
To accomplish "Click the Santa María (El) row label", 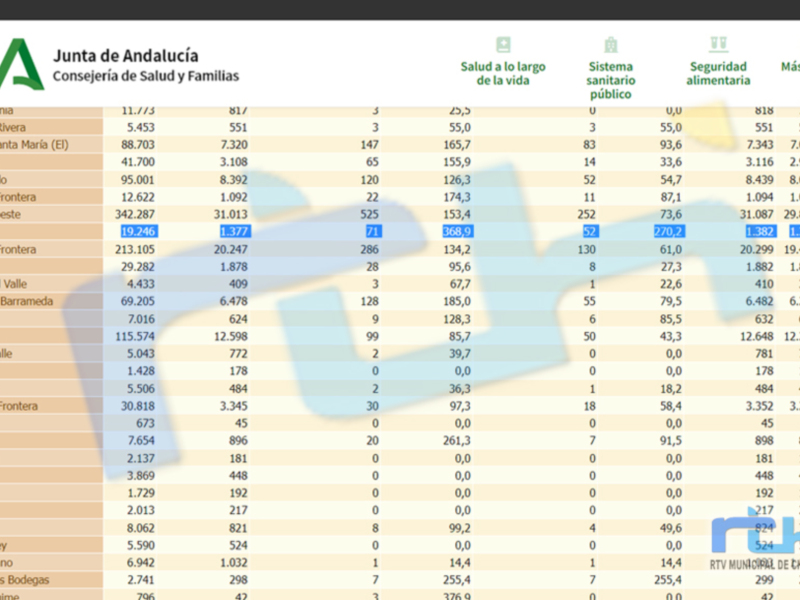I will coord(35,145).
